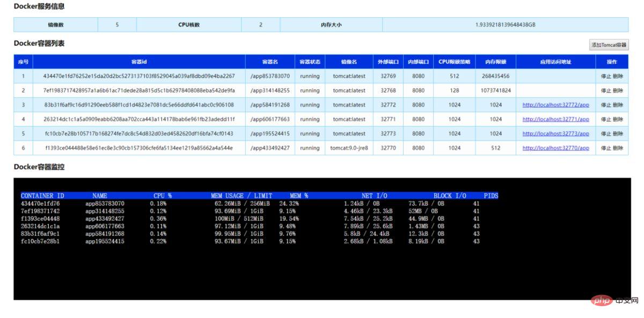Click memory limit value 1073741824
Viewport: 644px width, 318px height.
(496, 91)
